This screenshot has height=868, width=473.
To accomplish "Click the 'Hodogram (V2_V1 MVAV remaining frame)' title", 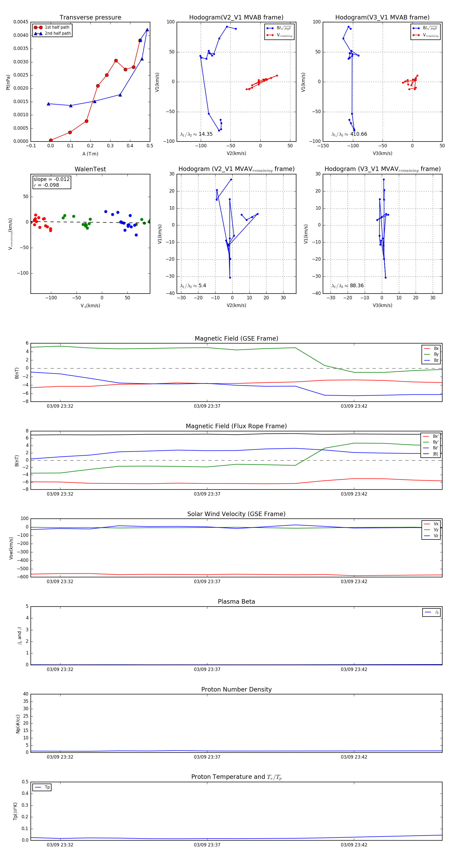I will (236, 169).
